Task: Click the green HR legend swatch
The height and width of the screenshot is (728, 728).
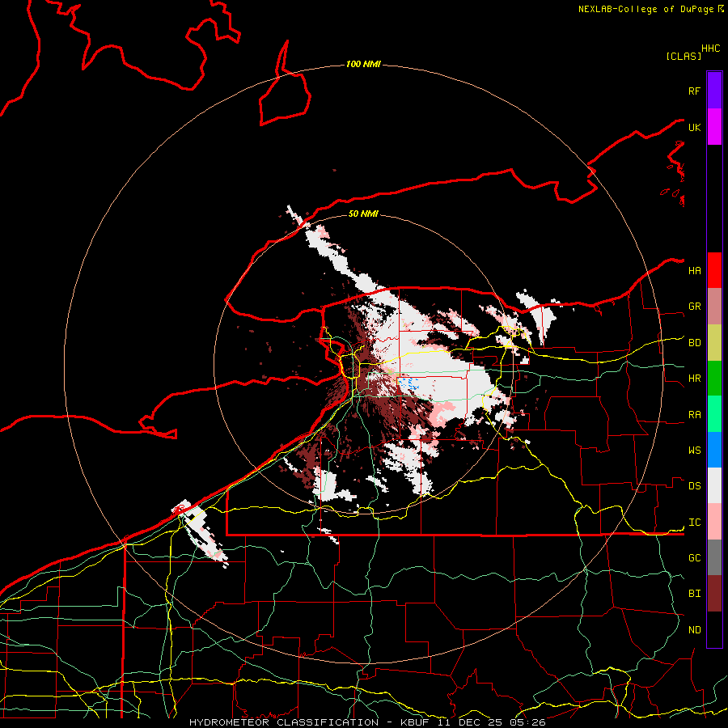Action: point(714,379)
